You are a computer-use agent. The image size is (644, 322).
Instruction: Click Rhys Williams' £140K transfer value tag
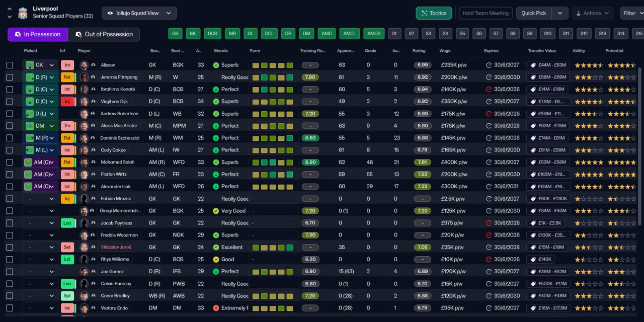pos(541,259)
